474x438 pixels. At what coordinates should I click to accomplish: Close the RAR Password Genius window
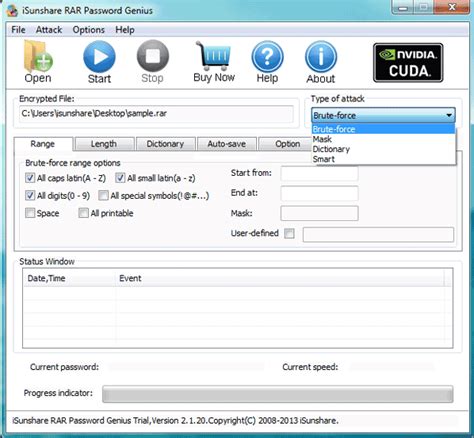[452, 7]
